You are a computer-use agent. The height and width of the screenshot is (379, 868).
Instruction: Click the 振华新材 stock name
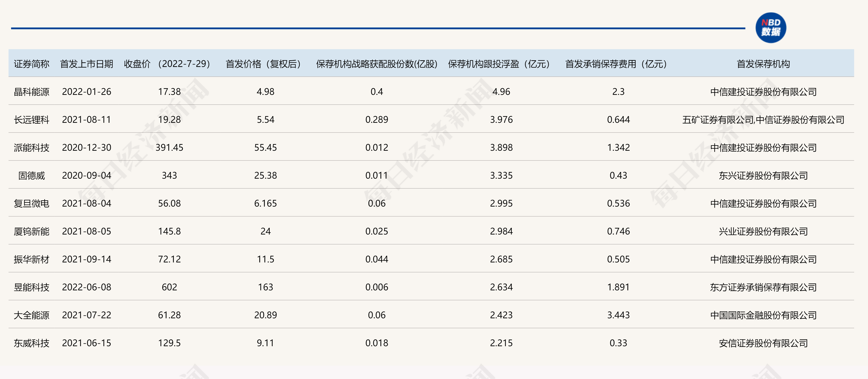coord(31,260)
